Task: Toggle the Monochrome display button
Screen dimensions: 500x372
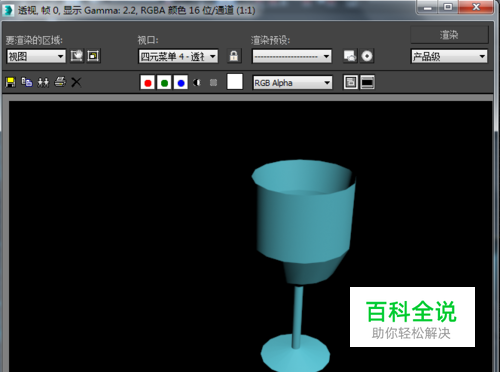Action: [213, 82]
